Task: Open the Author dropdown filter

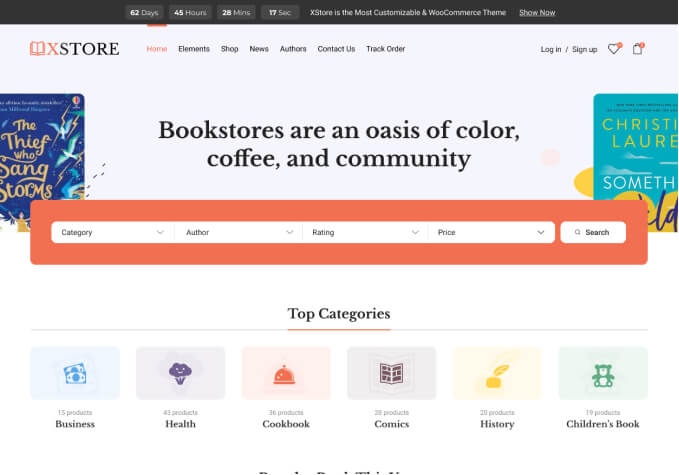Action: point(238,232)
